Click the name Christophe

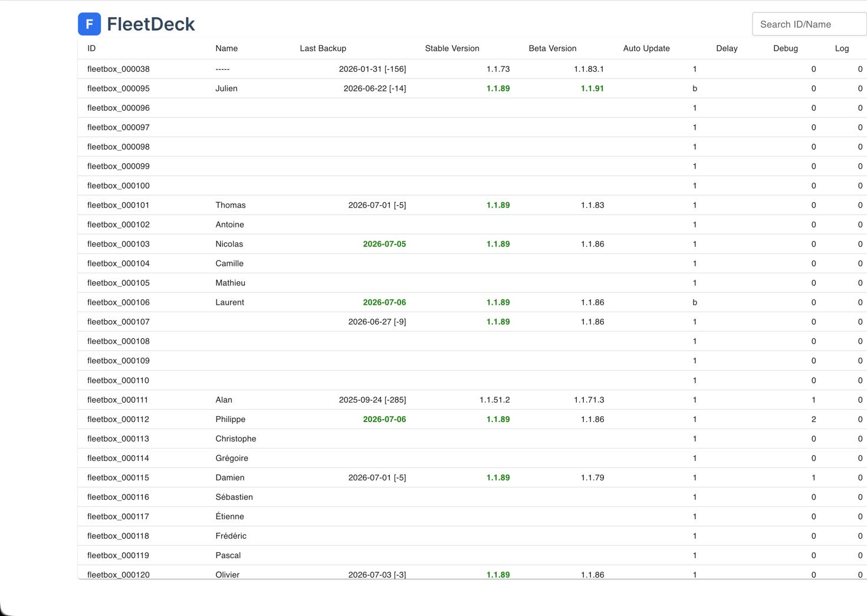[x=235, y=439]
